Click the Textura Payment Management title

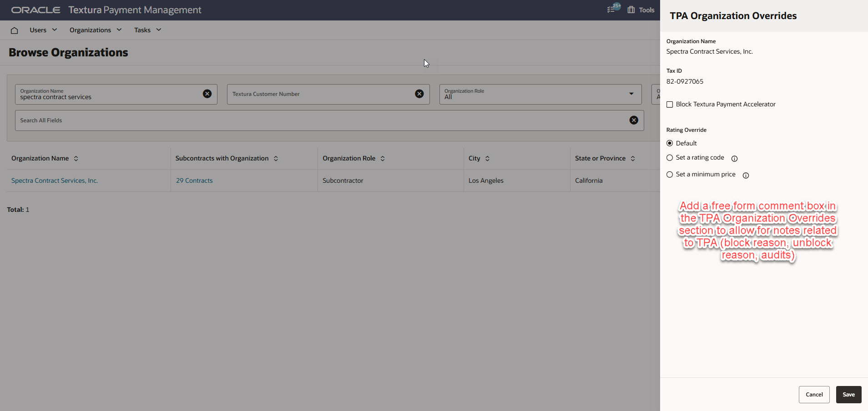pos(135,10)
